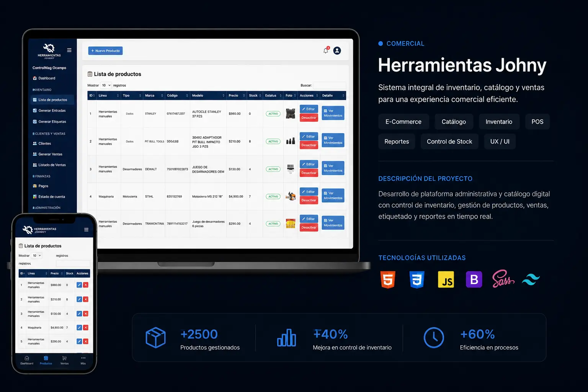This screenshot has height=392, width=588.
Task: Open the phone Mostrar 10 dropdown
Action: 37,256
